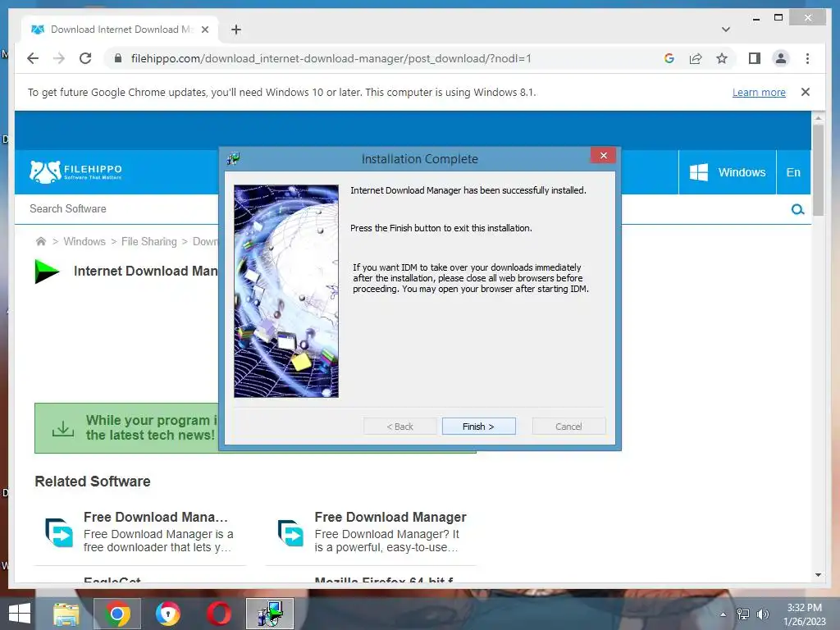Open the Windows Start button
This screenshot has width=840, height=630.
20,614
